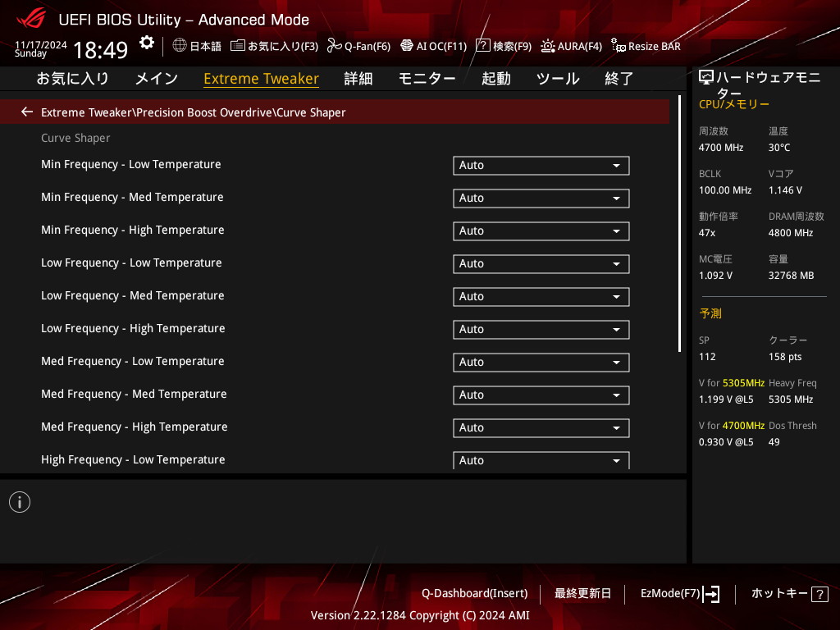Click the favorites list icon (F3)
This screenshot has width=840, height=630.
click(x=238, y=46)
